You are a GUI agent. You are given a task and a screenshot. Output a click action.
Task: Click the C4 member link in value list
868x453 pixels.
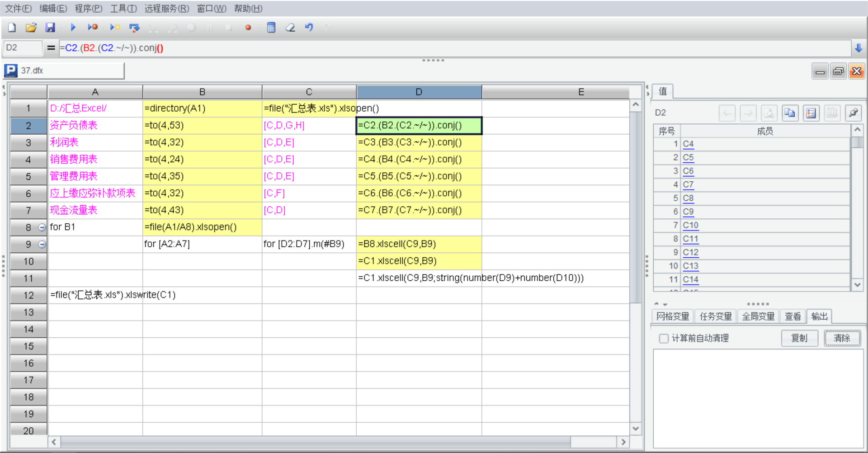click(x=688, y=144)
